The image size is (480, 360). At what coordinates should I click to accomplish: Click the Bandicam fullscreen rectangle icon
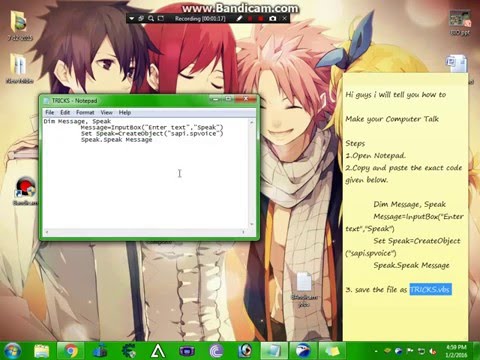[161, 19]
